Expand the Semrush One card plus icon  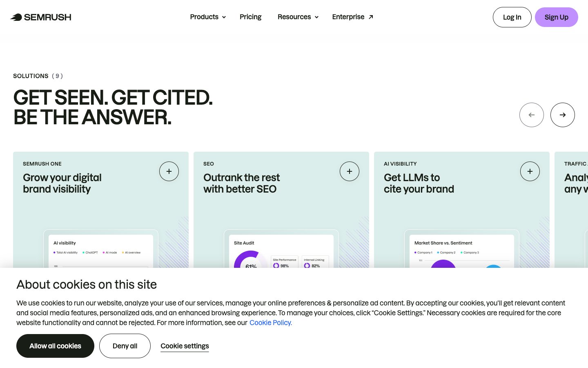[x=169, y=171]
